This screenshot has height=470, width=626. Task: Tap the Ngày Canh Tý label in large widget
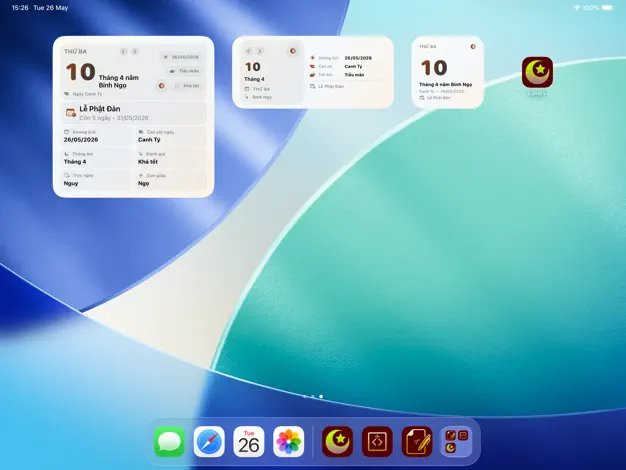pos(83,94)
